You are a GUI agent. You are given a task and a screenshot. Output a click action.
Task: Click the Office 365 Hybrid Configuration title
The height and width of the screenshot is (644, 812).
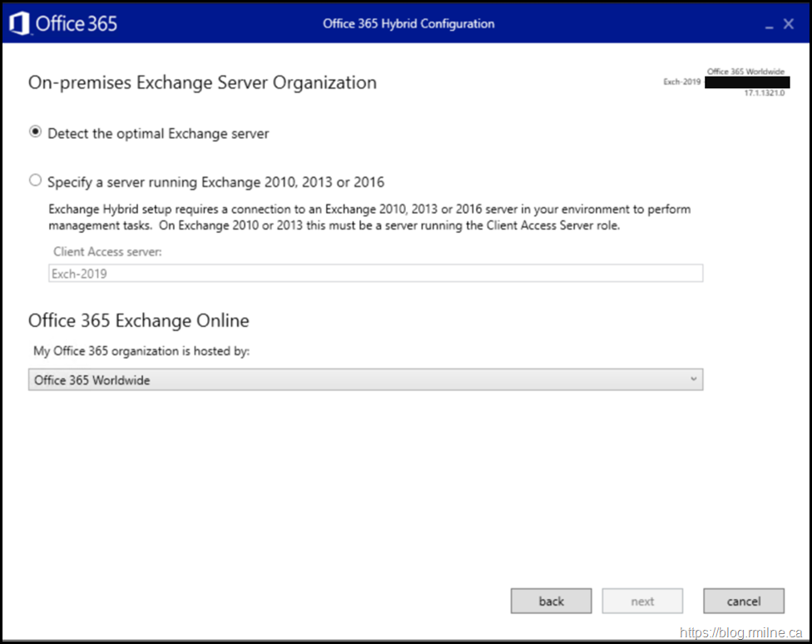(408, 23)
